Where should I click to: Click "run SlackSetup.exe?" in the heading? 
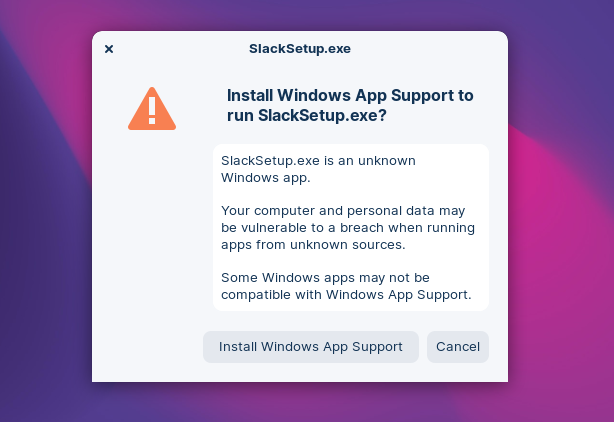[x=322, y=116]
